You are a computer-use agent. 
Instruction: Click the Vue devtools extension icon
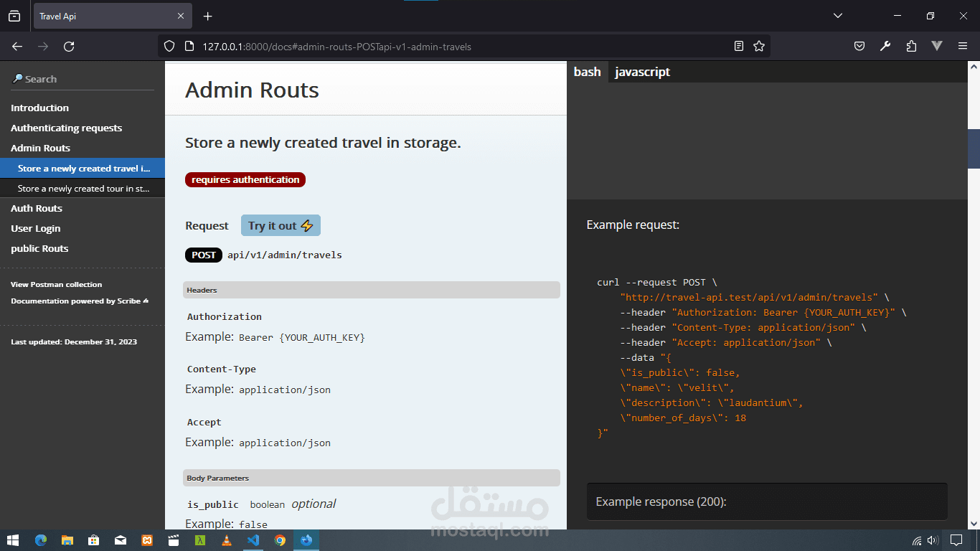937,47
